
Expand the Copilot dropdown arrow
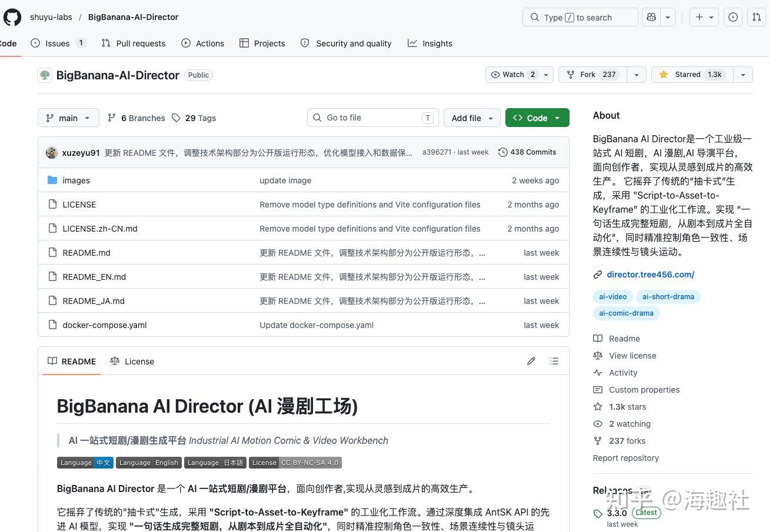(x=668, y=17)
